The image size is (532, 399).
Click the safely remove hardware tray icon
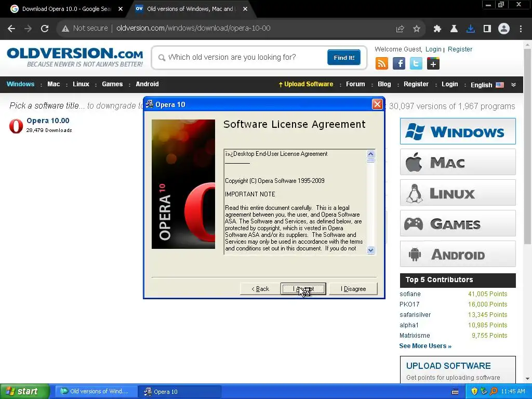point(484,391)
